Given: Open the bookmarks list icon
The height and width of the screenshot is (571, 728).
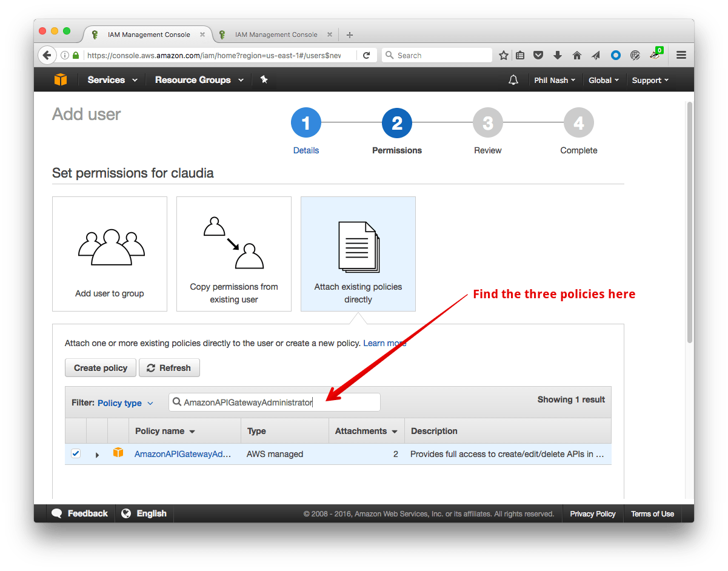Looking at the screenshot, I should click(x=520, y=55).
